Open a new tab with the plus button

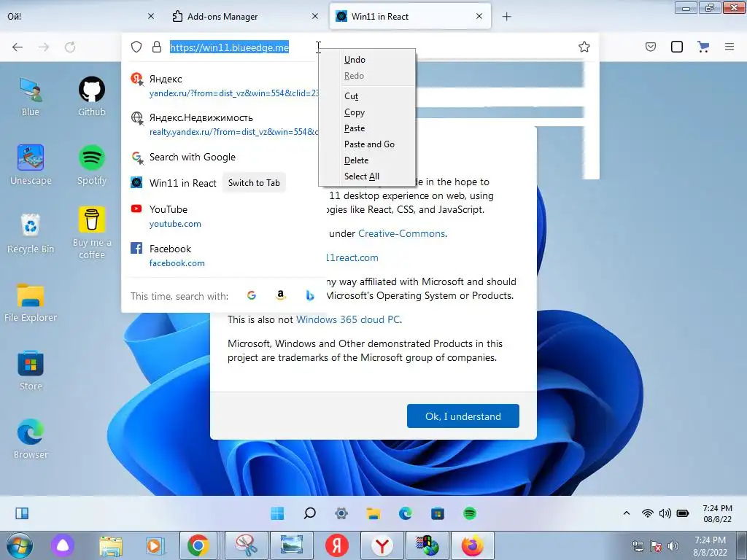(507, 17)
